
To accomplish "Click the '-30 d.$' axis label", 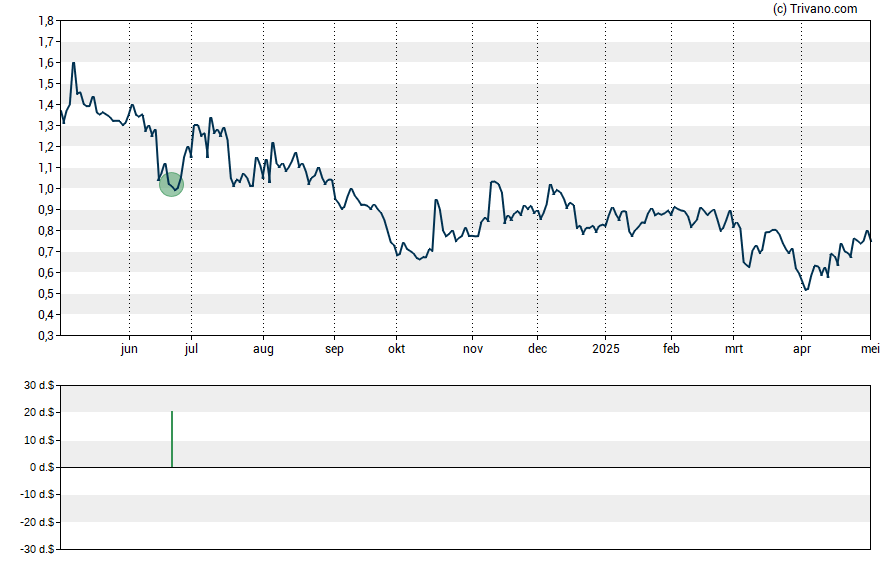I will click(x=37, y=549).
